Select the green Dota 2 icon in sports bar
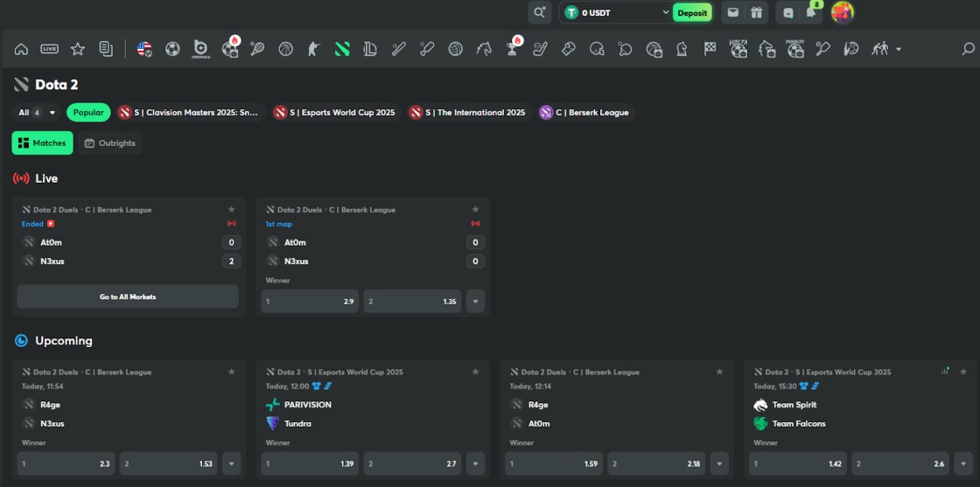Screen dimensions: 980x487 point(342,49)
